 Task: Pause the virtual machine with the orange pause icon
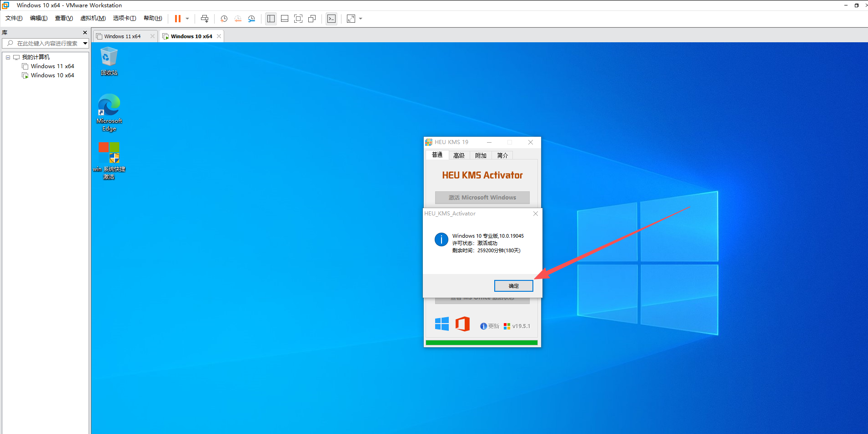[x=178, y=19]
